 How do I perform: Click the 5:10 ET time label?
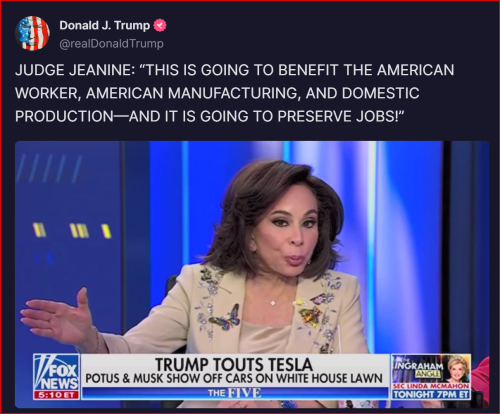coord(56,395)
